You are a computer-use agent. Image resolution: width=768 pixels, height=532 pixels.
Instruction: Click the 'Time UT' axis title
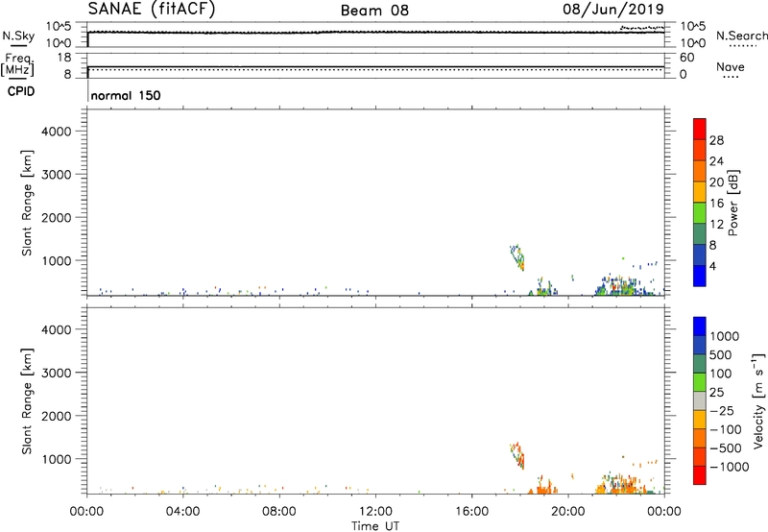click(375, 526)
